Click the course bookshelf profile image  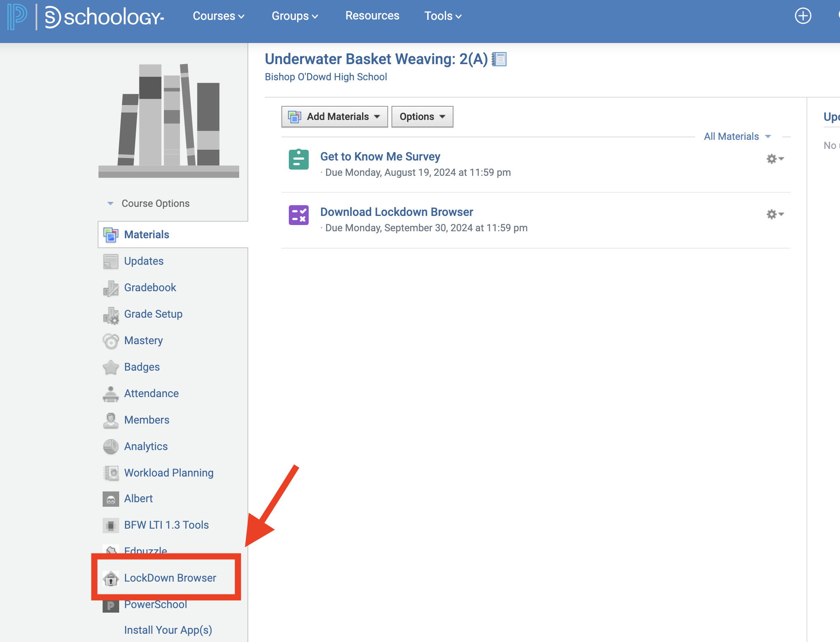pyautogui.click(x=169, y=121)
